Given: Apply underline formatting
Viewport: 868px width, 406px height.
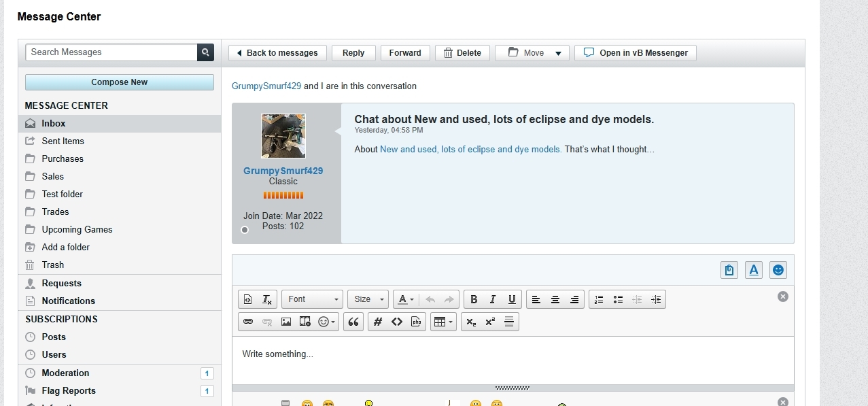Looking at the screenshot, I should tap(512, 299).
